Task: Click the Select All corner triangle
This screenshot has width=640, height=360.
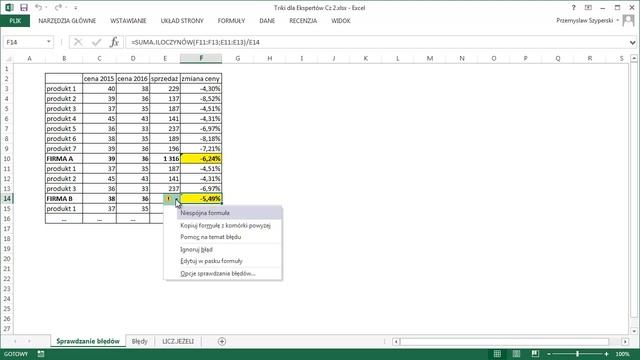Action: (x=8, y=59)
